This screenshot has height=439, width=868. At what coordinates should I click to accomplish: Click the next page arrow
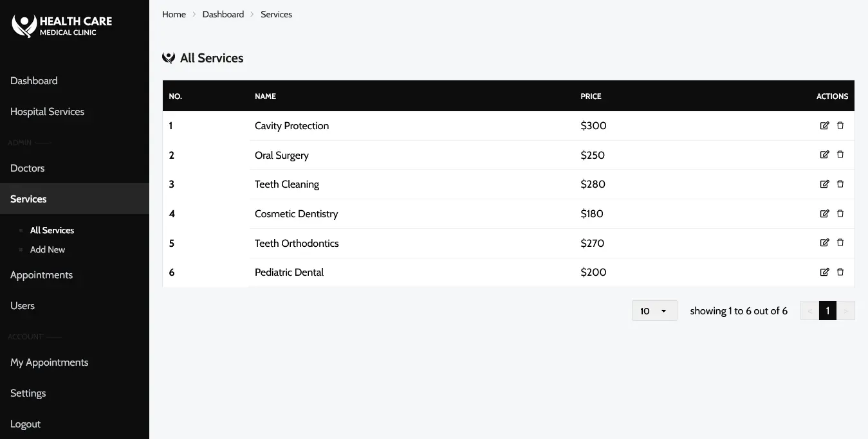click(845, 310)
